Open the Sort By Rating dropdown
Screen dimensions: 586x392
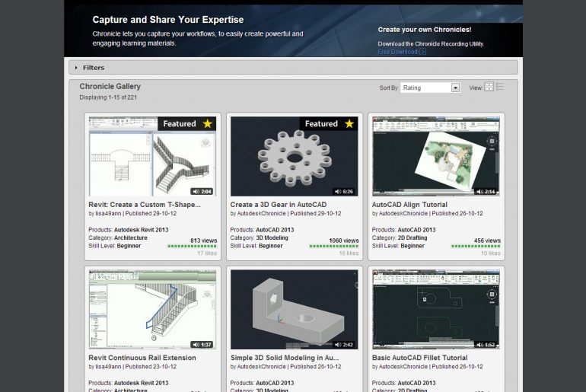pos(430,88)
